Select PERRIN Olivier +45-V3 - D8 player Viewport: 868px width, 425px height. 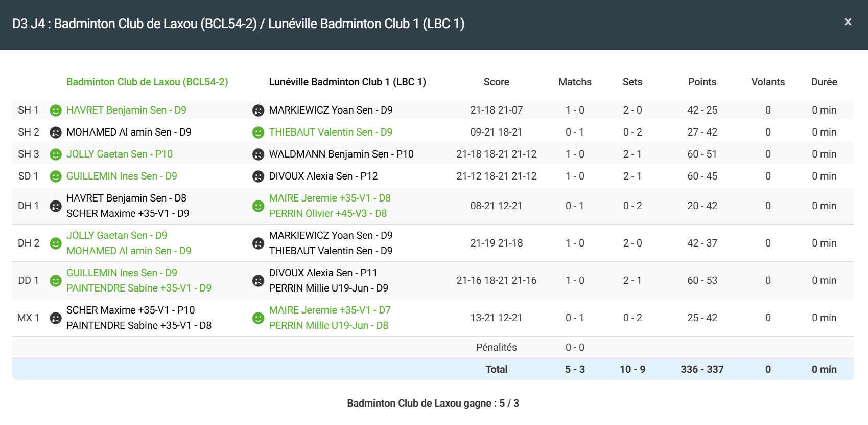327,213
